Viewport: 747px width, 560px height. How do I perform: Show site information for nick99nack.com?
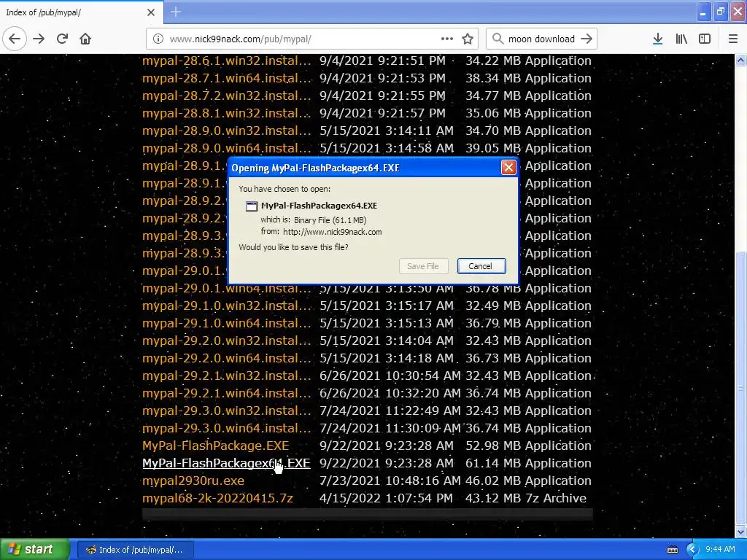point(158,39)
